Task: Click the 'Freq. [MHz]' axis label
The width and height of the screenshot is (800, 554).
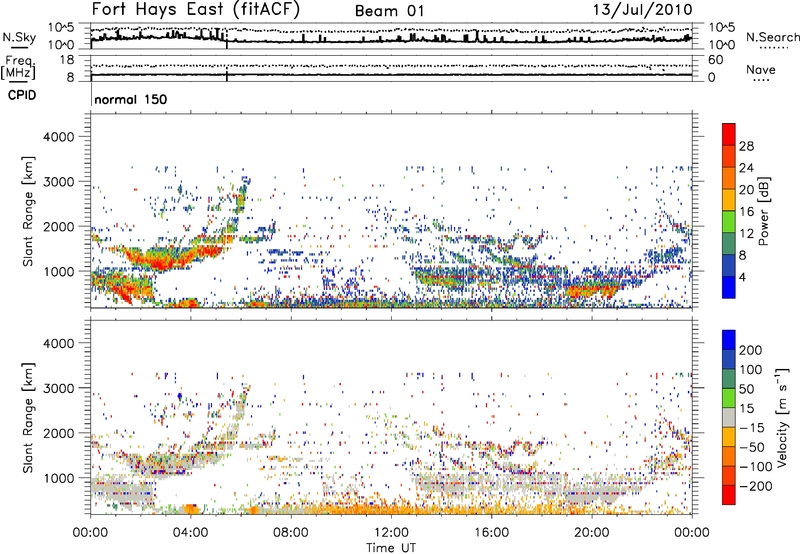Action: 18,68
